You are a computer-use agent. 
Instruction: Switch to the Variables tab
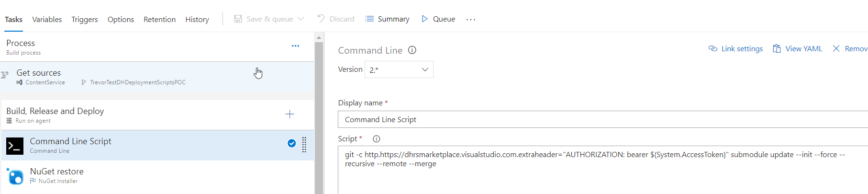(47, 20)
